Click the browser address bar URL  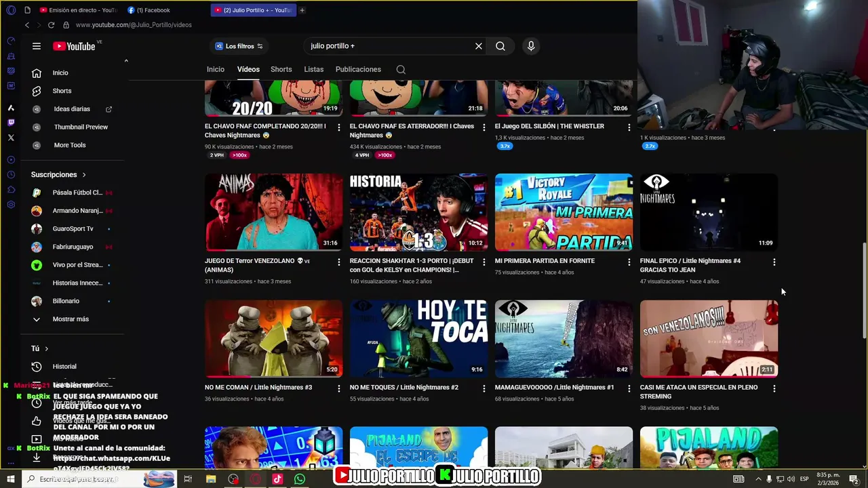pyautogui.click(x=134, y=25)
